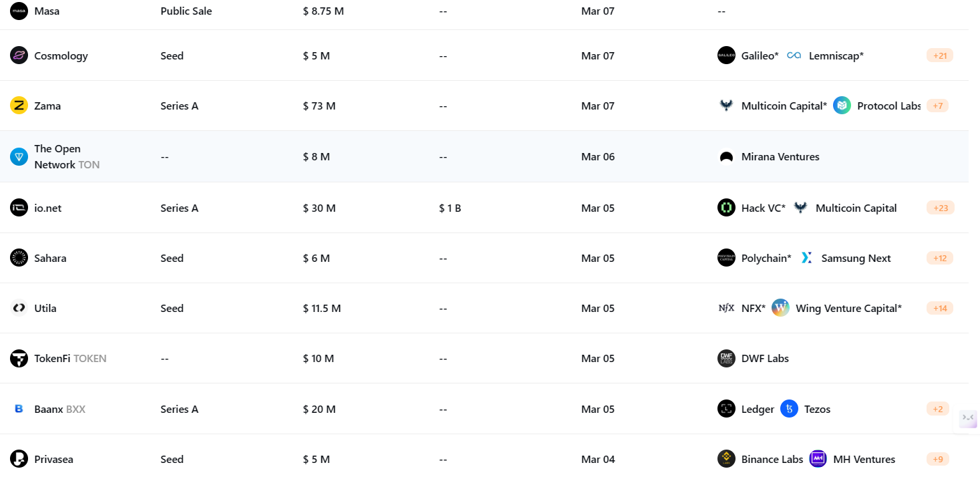Click the Wing Venture Capital logo
980x481 pixels.
point(780,308)
